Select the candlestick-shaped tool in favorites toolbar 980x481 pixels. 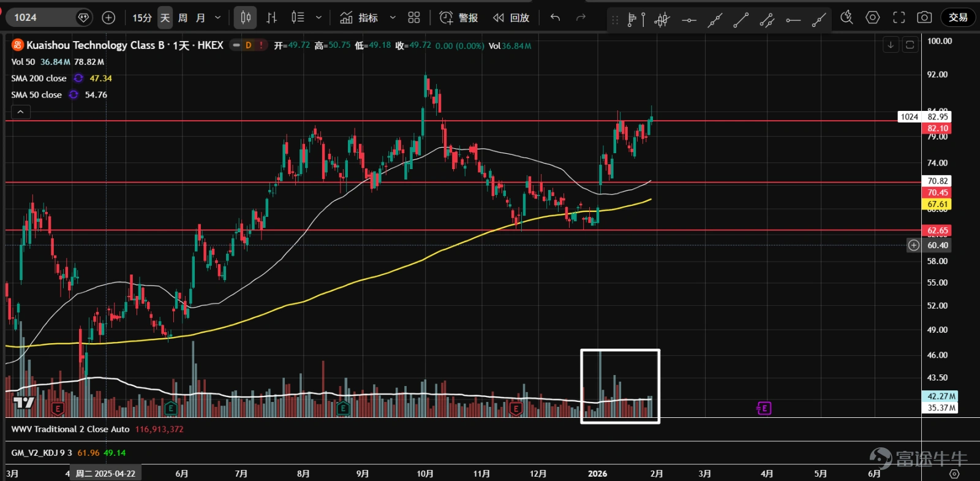pos(662,20)
